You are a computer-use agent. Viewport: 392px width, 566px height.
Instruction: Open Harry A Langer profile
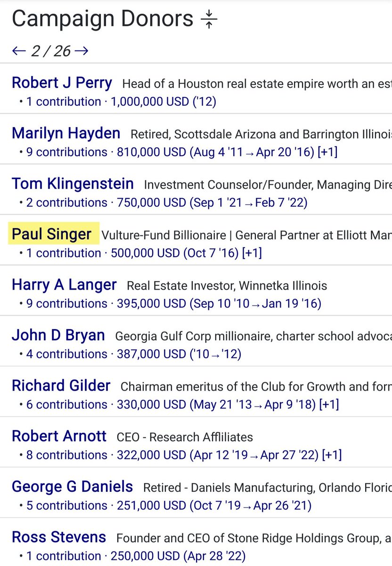[64, 285]
